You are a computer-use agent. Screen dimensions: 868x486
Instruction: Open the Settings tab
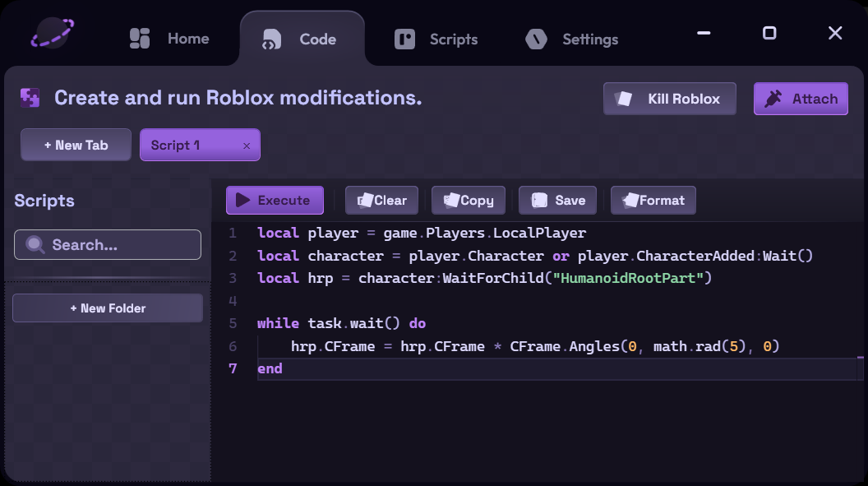pos(571,39)
